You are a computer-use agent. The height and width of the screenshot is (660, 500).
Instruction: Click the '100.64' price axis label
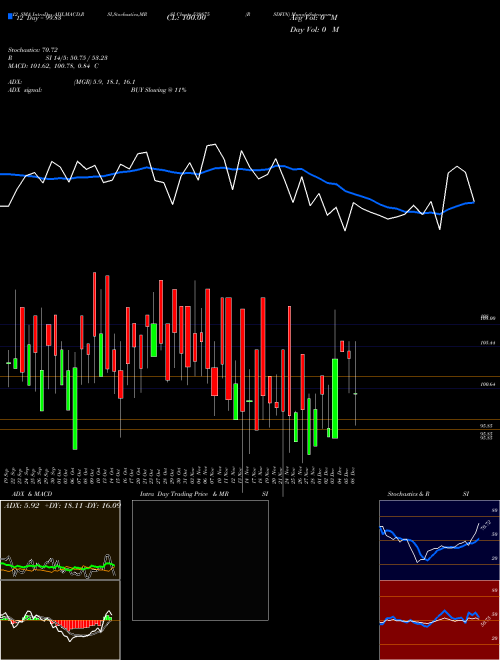point(487,385)
